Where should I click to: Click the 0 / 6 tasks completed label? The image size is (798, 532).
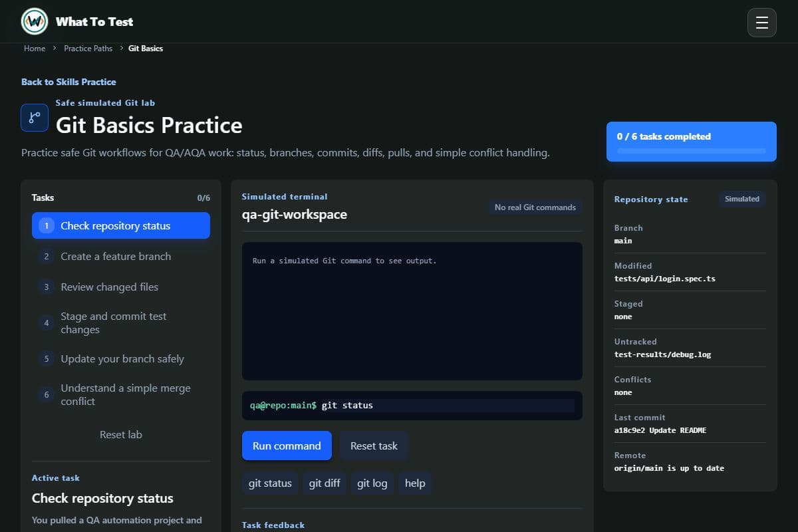tap(664, 136)
